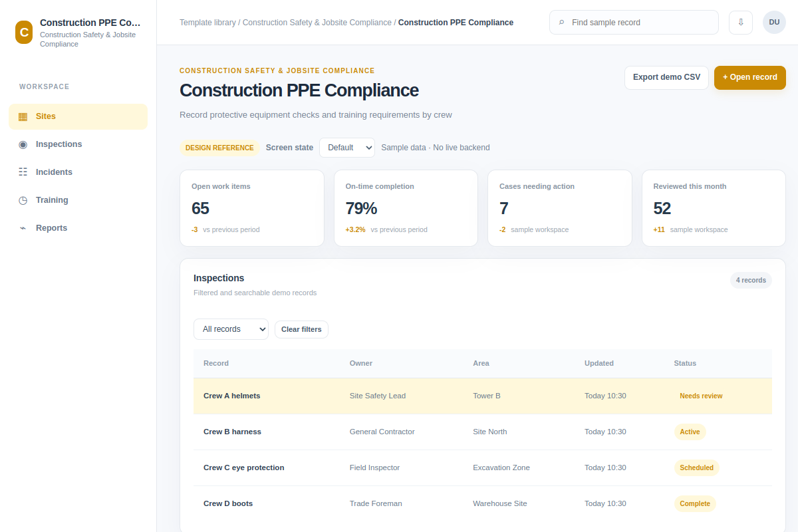
Task: Click the orange C app logo
Action: coord(24,32)
